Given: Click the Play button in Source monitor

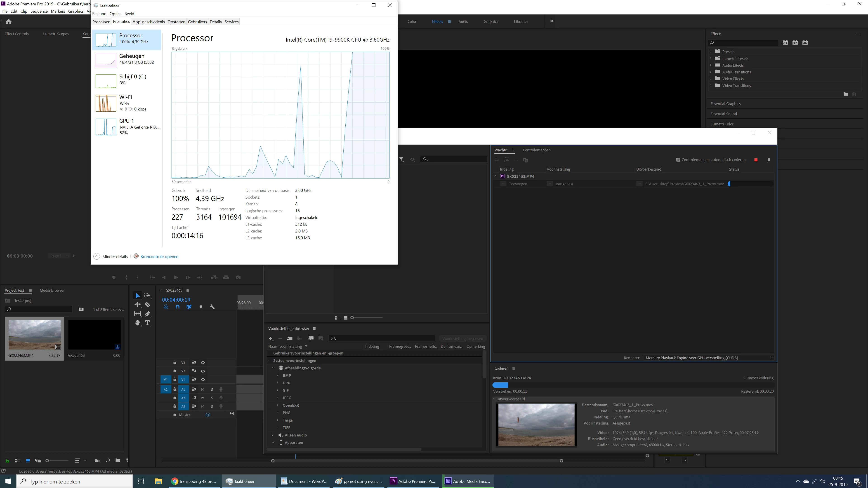Looking at the screenshot, I should click(176, 277).
